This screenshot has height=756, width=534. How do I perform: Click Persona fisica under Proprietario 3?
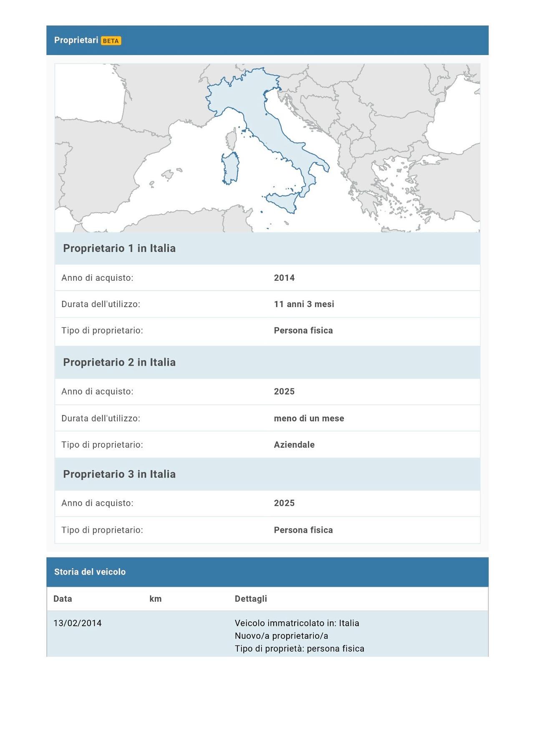point(303,530)
